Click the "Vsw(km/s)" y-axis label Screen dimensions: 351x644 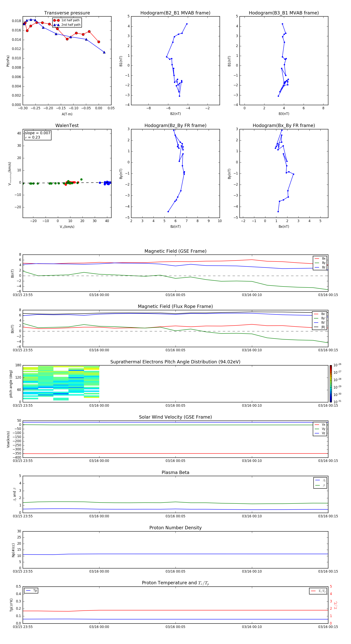pyautogui.click(x=8, y=439)
